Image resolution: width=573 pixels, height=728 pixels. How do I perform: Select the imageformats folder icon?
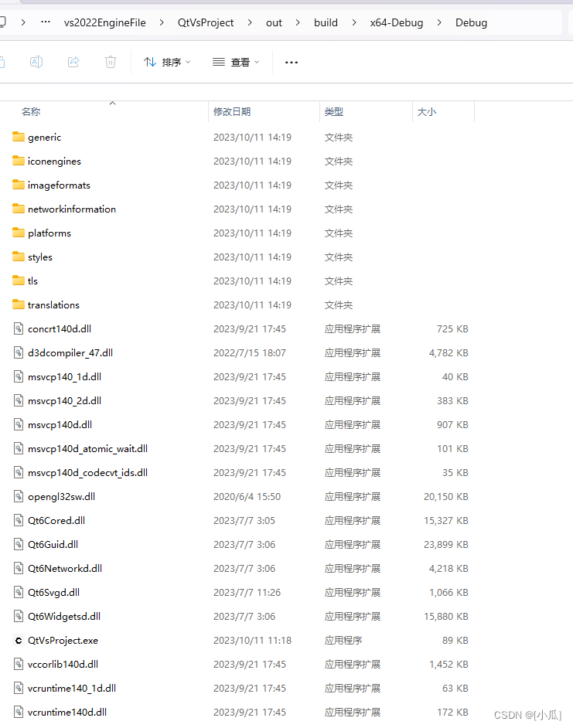[x=19, y=185]
